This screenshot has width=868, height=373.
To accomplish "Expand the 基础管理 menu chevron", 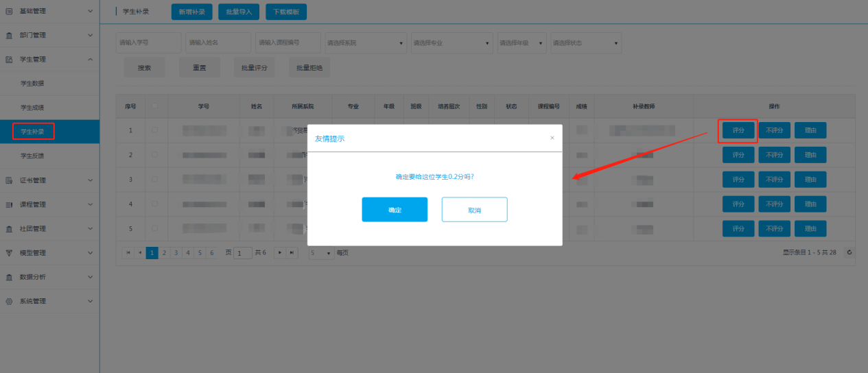I will tap(90, 11).
